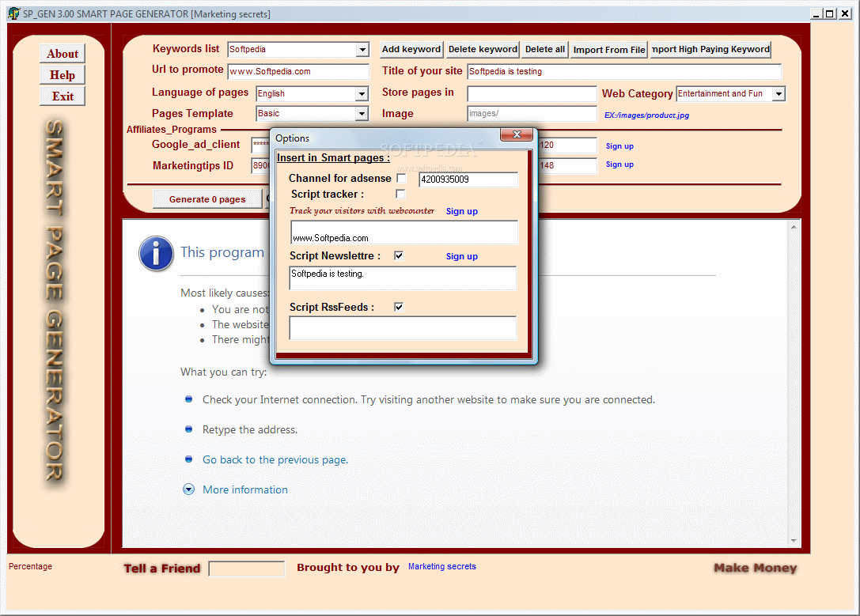Uncheck the Script RssFeeds checkbox
The height and width of the screenshot is (616, 860).
[399, 307]
